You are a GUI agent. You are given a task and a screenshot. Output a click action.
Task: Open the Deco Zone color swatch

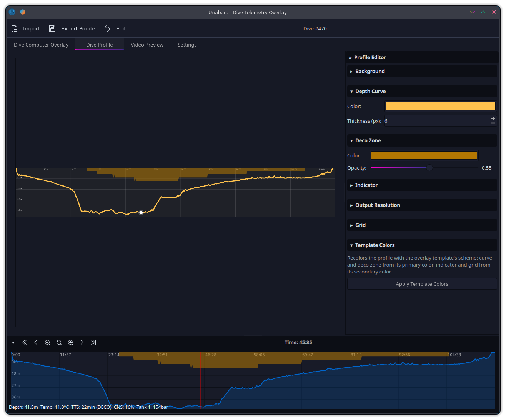click(x=424, y=155)
